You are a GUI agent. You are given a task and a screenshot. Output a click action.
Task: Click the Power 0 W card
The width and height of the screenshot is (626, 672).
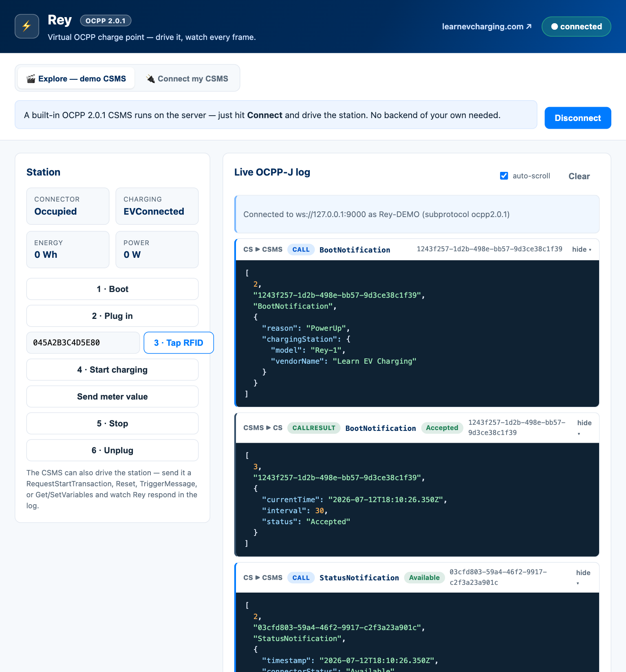click(x=157, y=250)
